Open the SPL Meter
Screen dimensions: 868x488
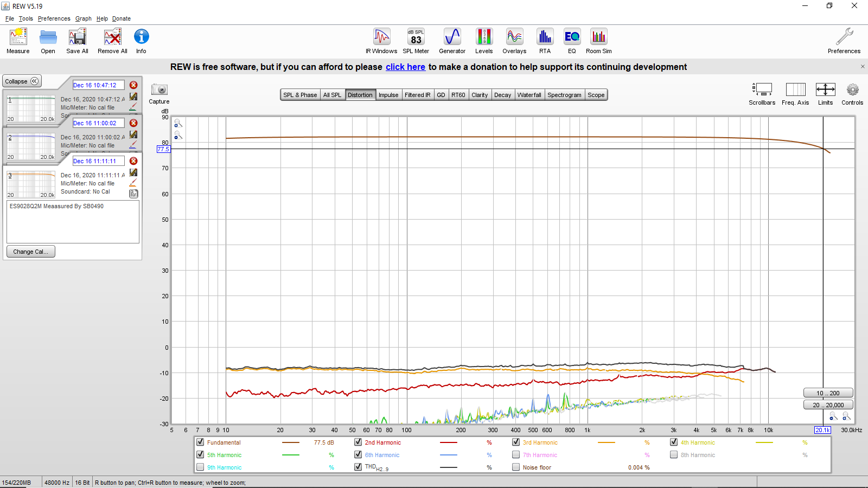416,37
